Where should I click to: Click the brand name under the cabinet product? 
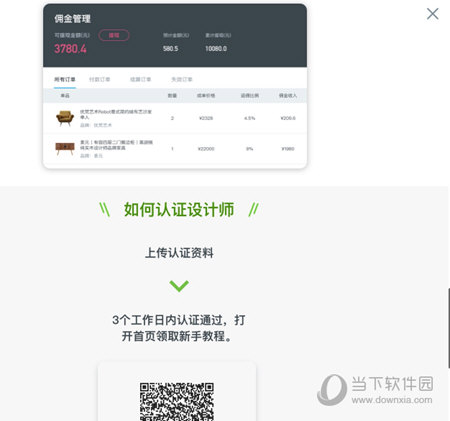pos(98,156)
